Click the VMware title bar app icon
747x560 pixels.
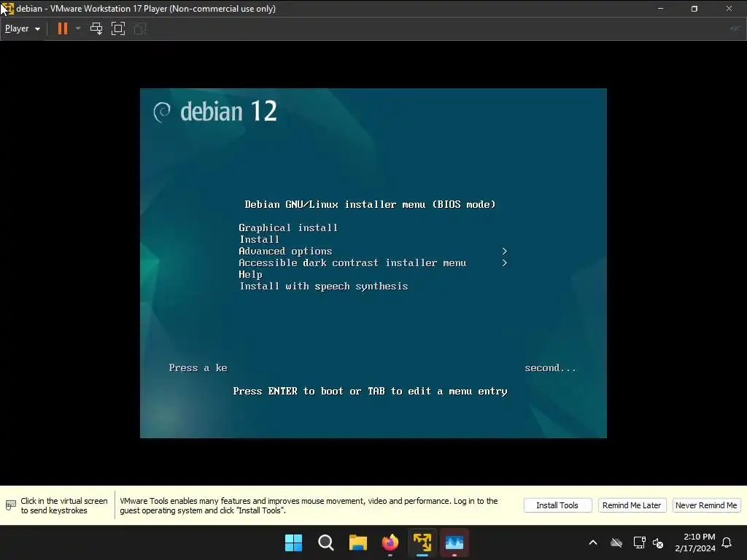click(x=7, y=9)
